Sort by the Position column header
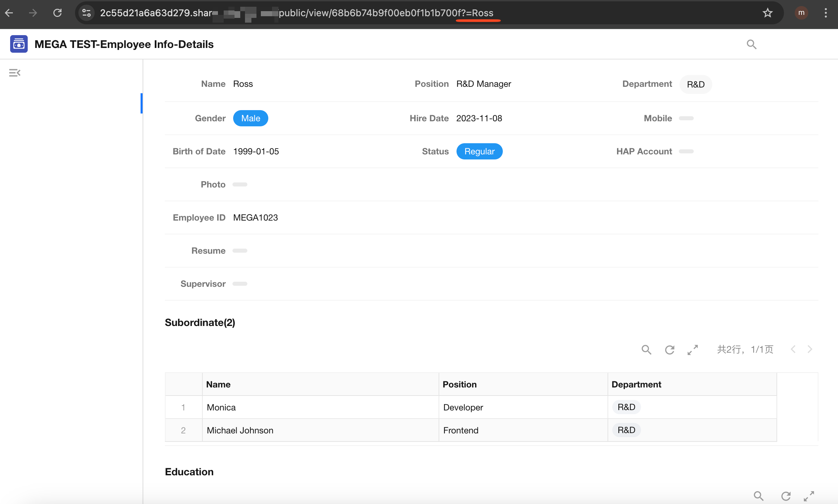This screenshot has width=838, height=504. pyautogui.click(x=459, y=384)
